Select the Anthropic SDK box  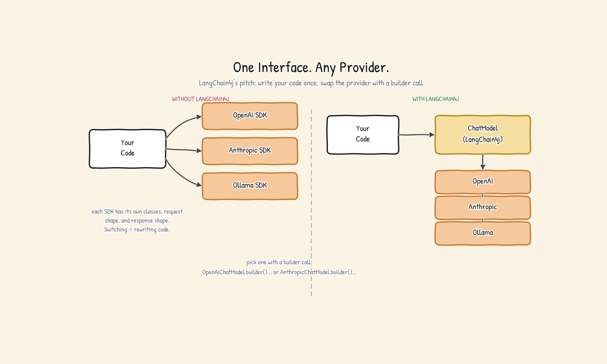pos(250,151)
